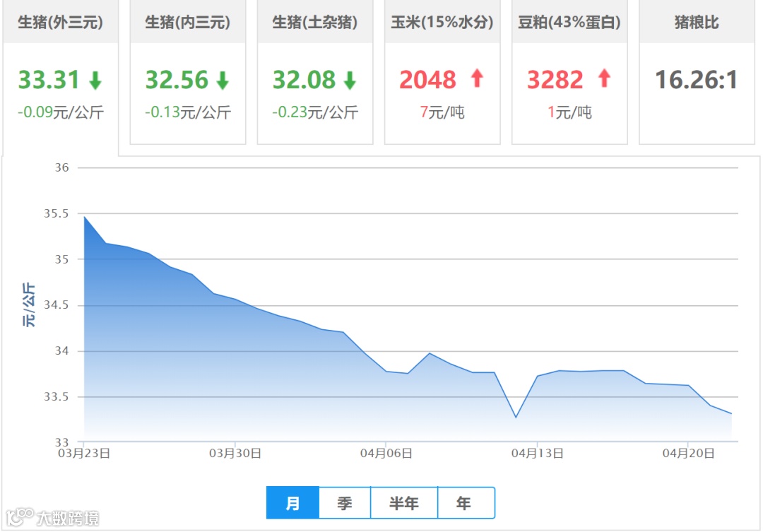Click the 3282 soybean meal price value
Image resolution: width=763 pixels, height=532 pixels.
(x=555, y=81)
